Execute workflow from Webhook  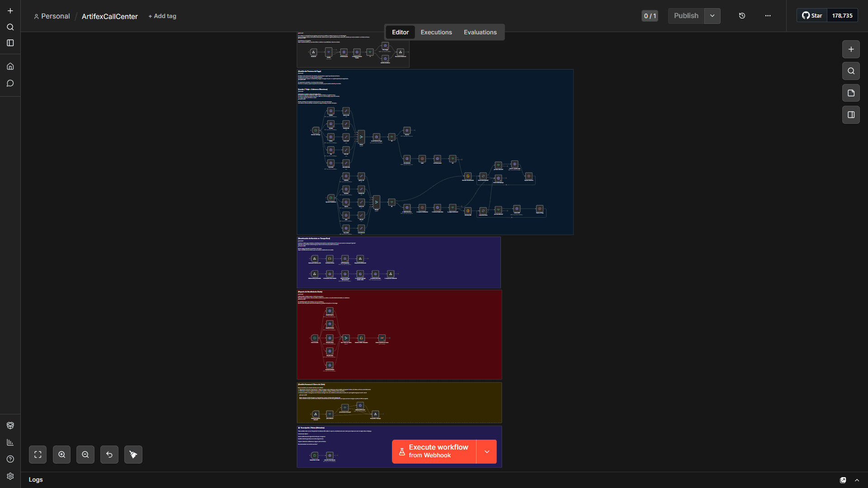pyautogui.click(x=433, y=451)
